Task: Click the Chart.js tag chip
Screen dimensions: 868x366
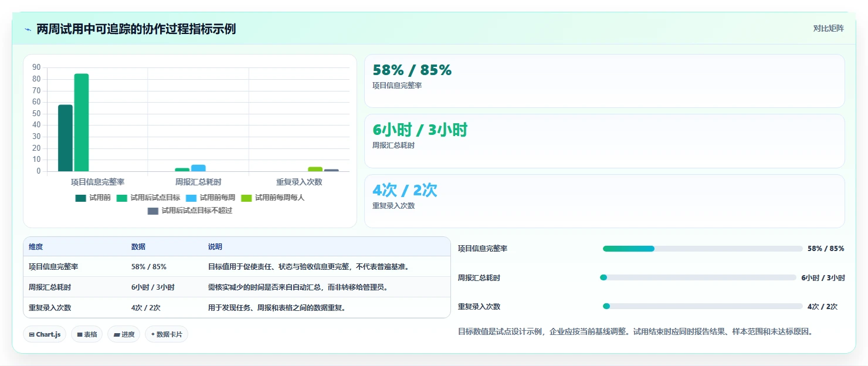Action: coord(45,334)
